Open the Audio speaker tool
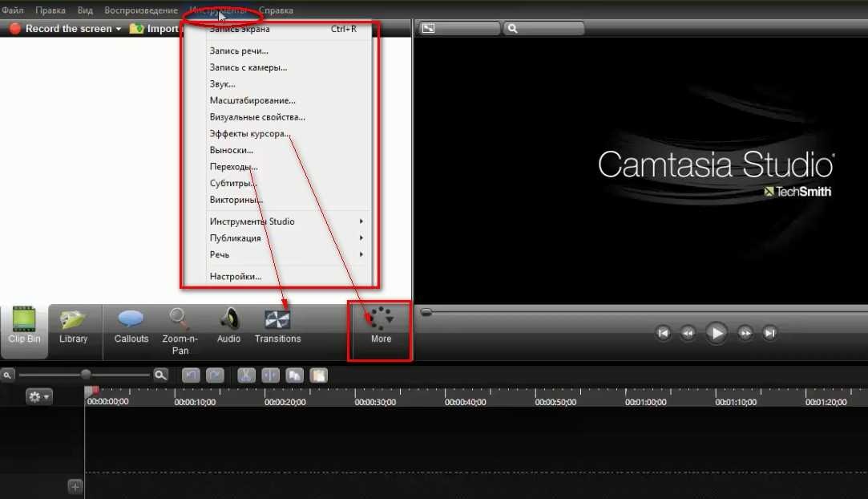This screenshot has width=868, height=499. (x=228, y=326)
